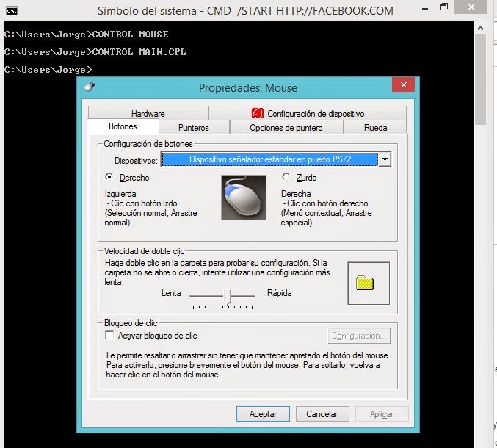Click the Configuración... button for click lock
The width and height of the screenshot is (497, 448).
click(359, 336)
